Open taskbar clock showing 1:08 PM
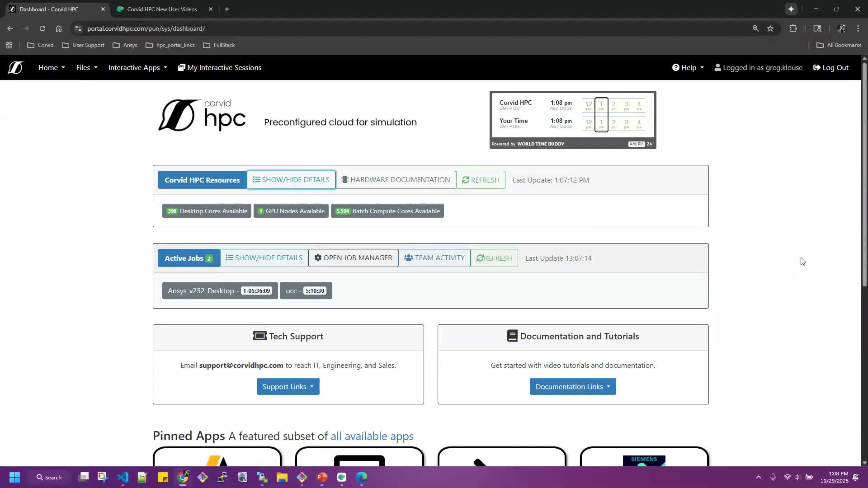Image resolution: width=868 pixels, height=488 pixels. click(835, 477)
